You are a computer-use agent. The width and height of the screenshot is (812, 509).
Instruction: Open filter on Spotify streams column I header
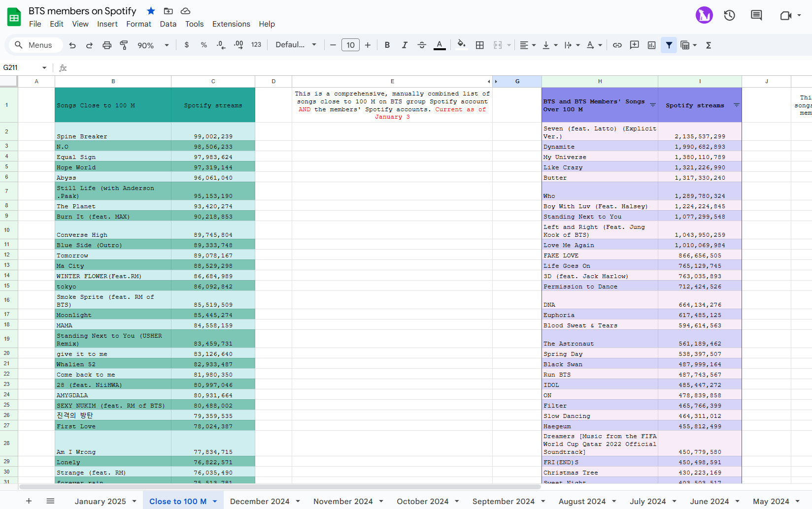[737, 105]
